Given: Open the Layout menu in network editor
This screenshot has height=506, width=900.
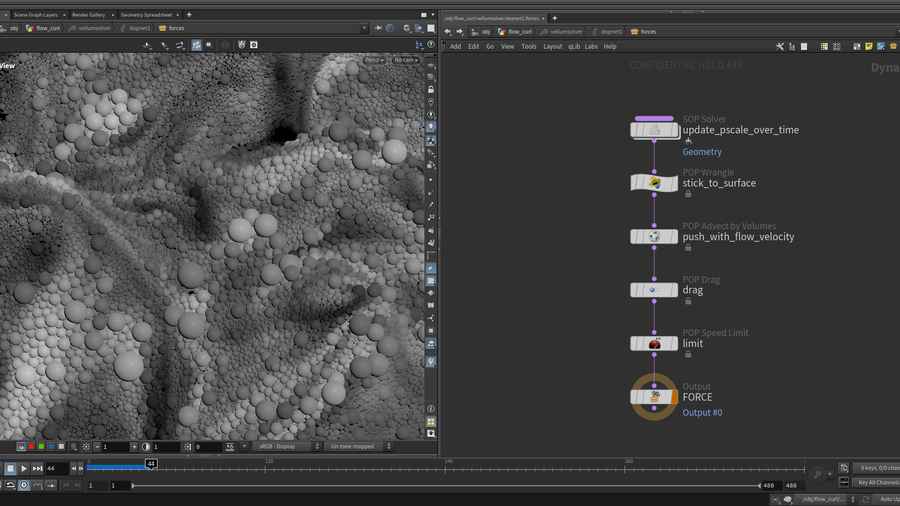Looking at the screenshot, I should pos(552,46).
